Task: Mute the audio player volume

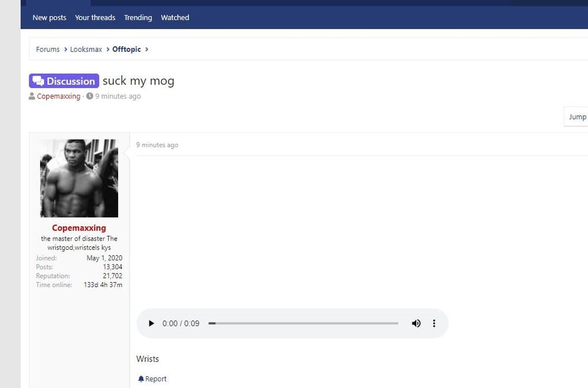Action: 416,323
